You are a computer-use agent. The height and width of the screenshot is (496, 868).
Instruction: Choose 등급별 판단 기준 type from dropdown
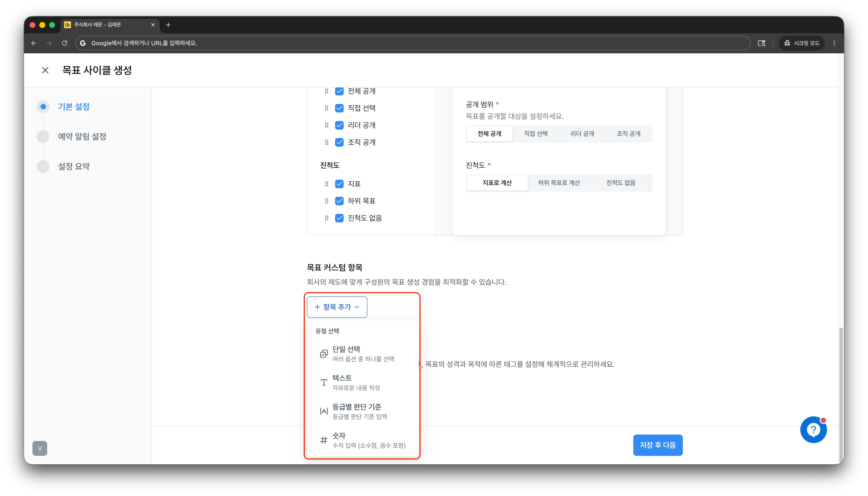pyautogui.click(x=362, y=411)
